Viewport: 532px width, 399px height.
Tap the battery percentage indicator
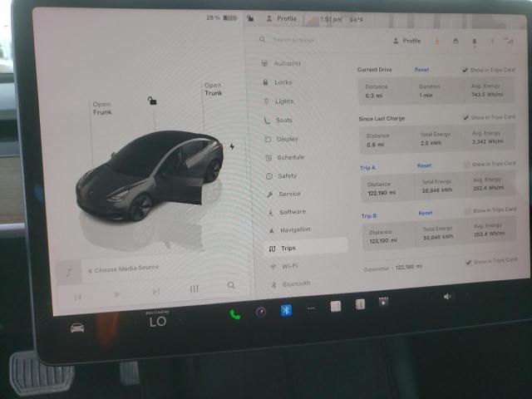[x=222, y=17]
